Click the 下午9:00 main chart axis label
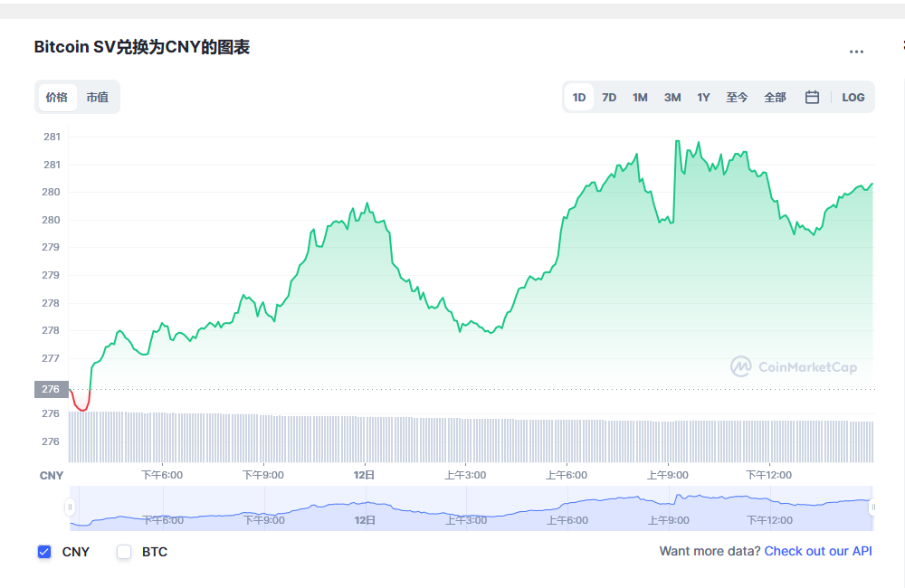 [x=263, y=475]
